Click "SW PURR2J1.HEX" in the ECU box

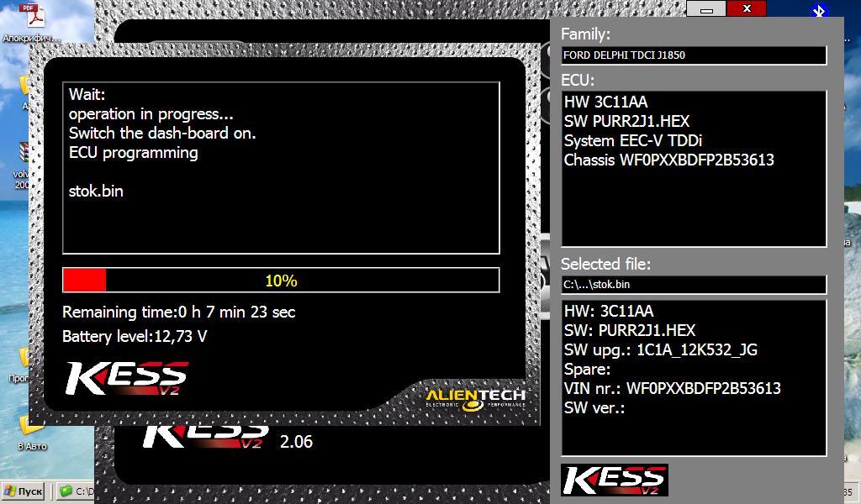tap(626, 121)
